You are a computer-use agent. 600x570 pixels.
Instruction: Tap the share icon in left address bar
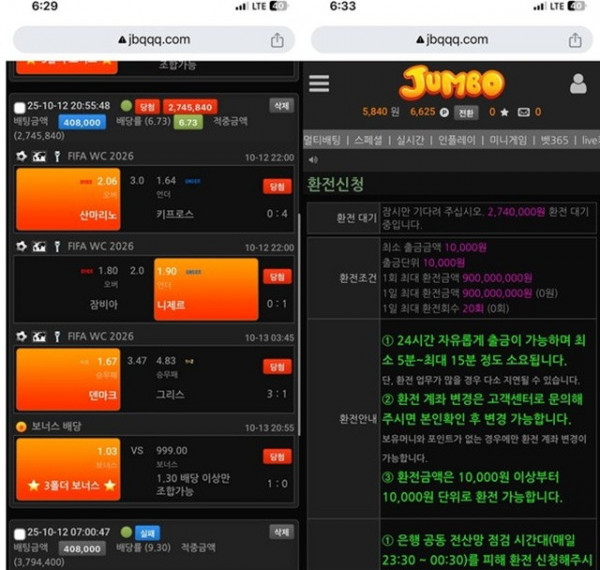(277, 40)
